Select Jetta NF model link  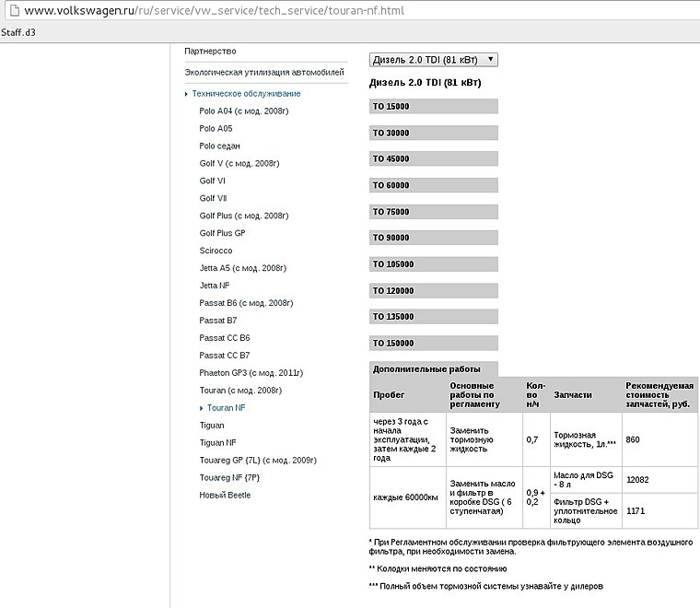pos(215,286)
